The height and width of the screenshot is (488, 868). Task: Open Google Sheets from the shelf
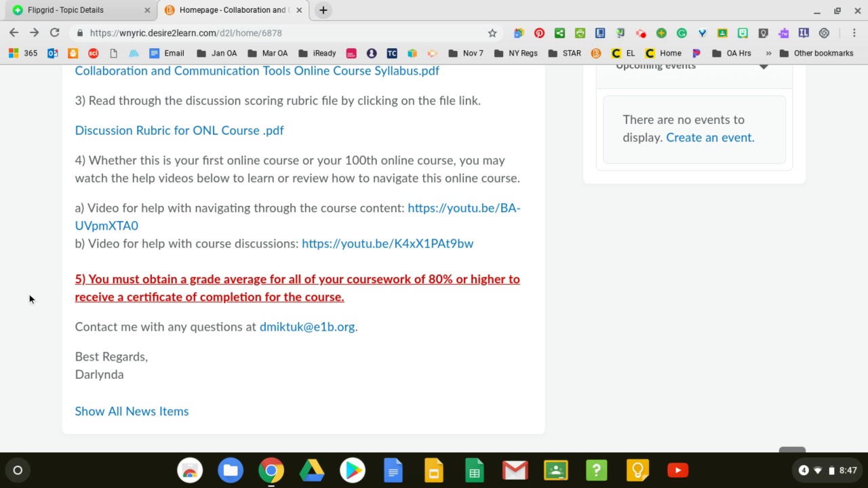475,470
